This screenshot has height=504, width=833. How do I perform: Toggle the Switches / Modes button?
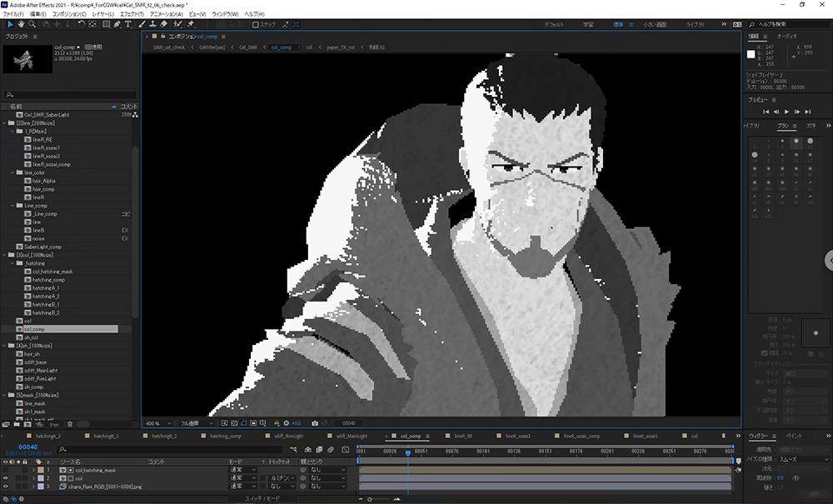262,499
